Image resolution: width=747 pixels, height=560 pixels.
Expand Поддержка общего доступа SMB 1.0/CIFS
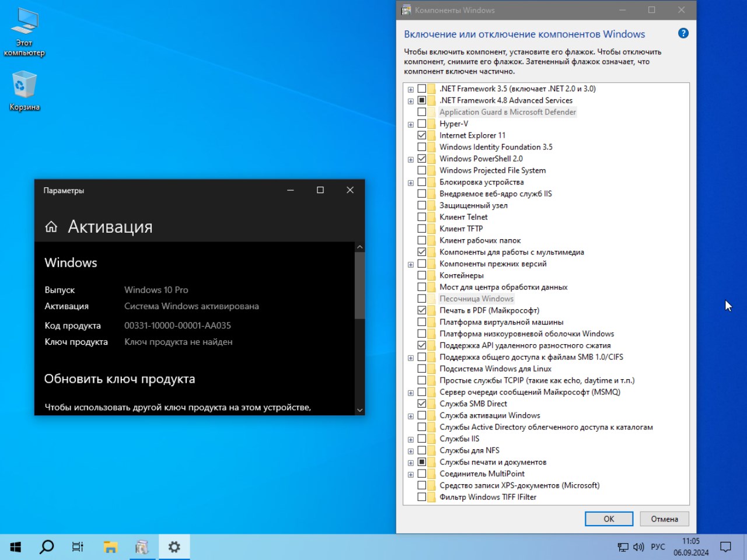point(411,358)
